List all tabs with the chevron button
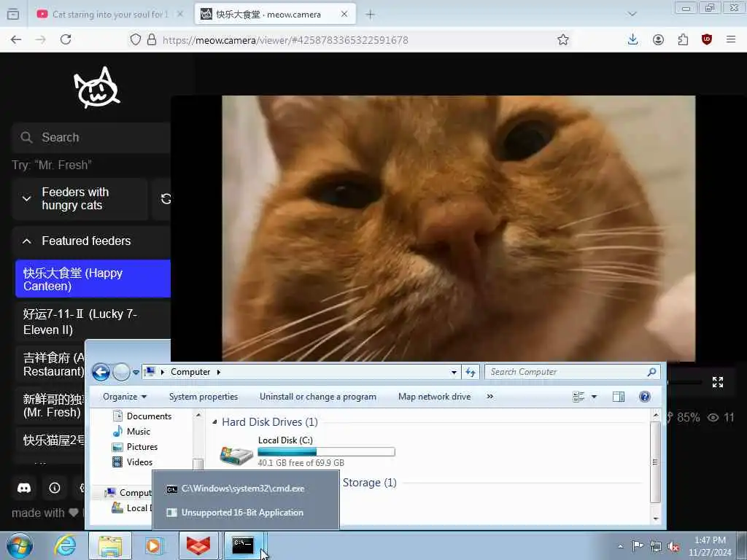The image size is (747, 560). click(632, 15)
